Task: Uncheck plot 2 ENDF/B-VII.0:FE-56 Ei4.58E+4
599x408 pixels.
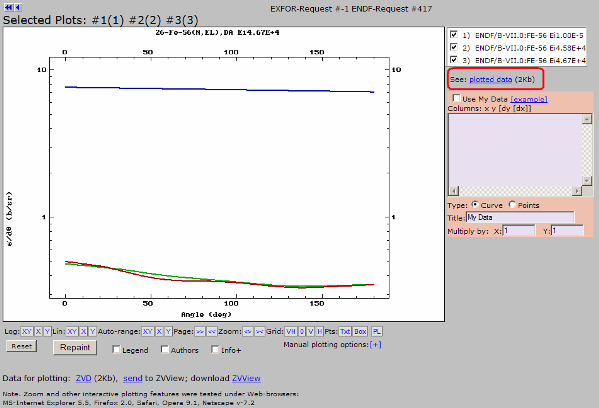Action: click(x=453, y=47)
